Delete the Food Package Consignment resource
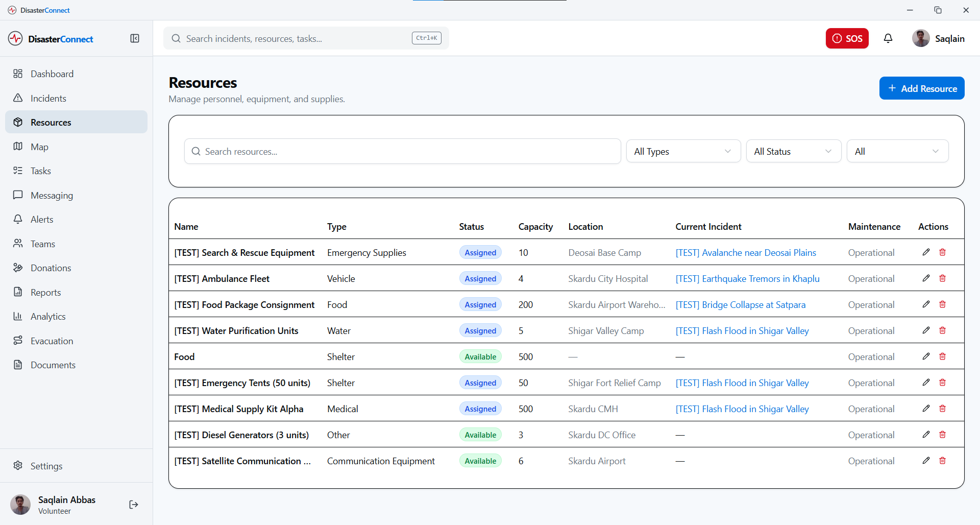This screenshot has width=980, height=525. 942,304
